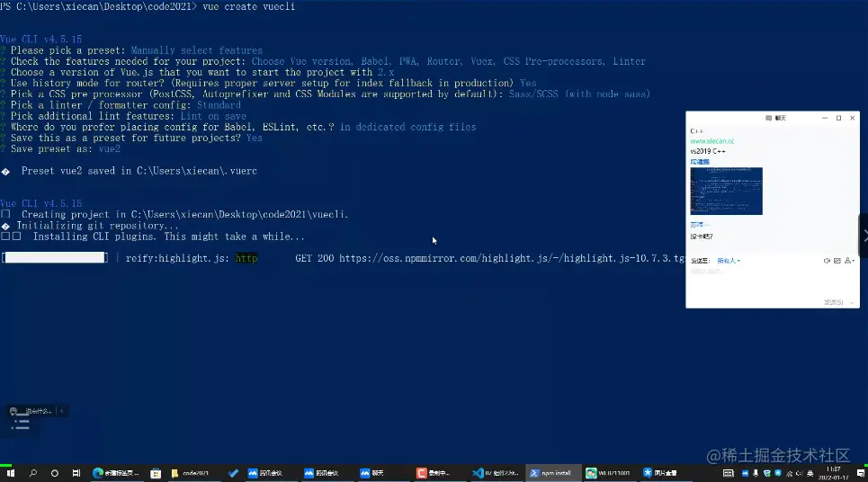
Task: Click send image icon in chat
Action: (x=837, y=261)
